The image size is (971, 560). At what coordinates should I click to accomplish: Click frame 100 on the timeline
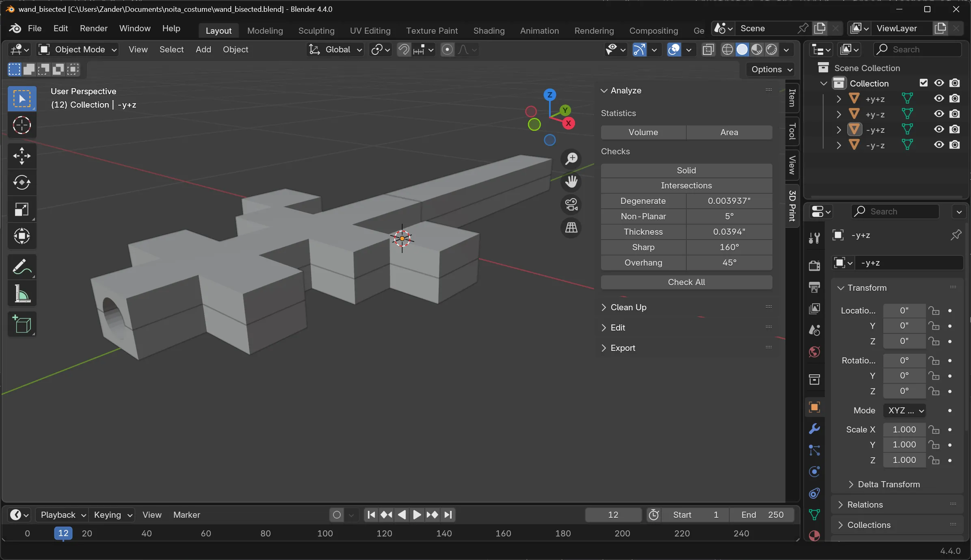(325, 533)
